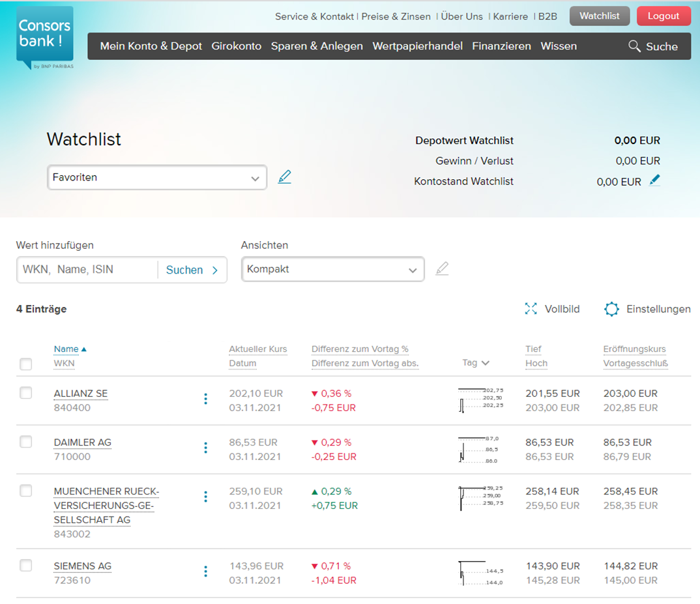Click the Allianz WKN 840400
This screenshot has height=604, width=700.
(x=72, y=408)
